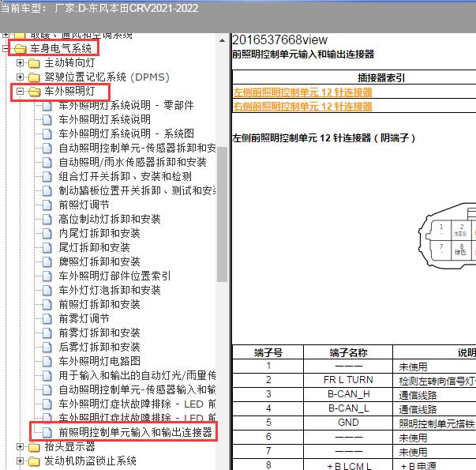Image resolution: width=476 pixels, height=470 pixels.
Task: Click document icon beside 车外照明灯系统说明 - 零部件
Action: tap(47, 106)
